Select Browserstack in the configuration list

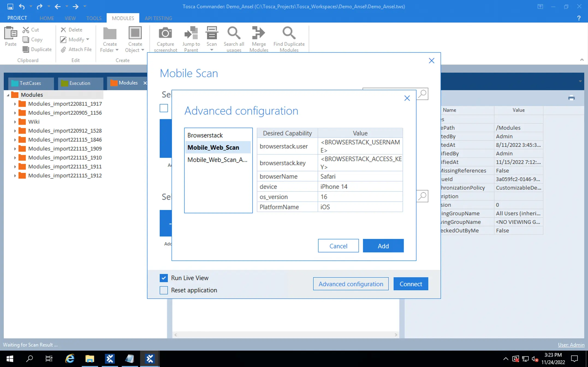[205, 135]
